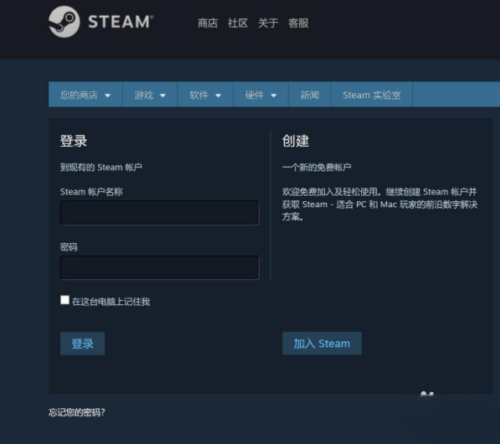The width and height of the screenshot is (500, 444).
Task: Expand the 游戏 dropdown
Action: tap(150, 95)
